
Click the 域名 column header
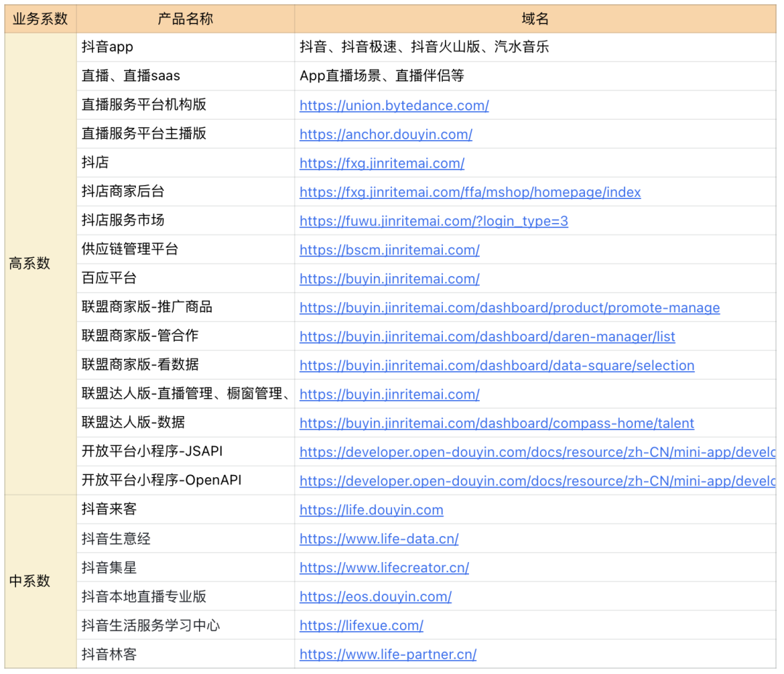tap(536, 19)
